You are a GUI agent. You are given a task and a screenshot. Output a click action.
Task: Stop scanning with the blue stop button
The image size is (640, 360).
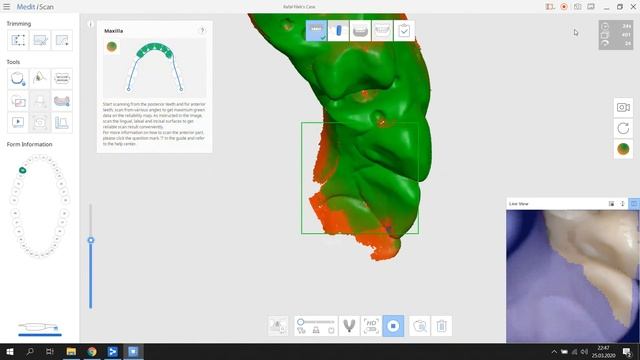coord(393,326)
